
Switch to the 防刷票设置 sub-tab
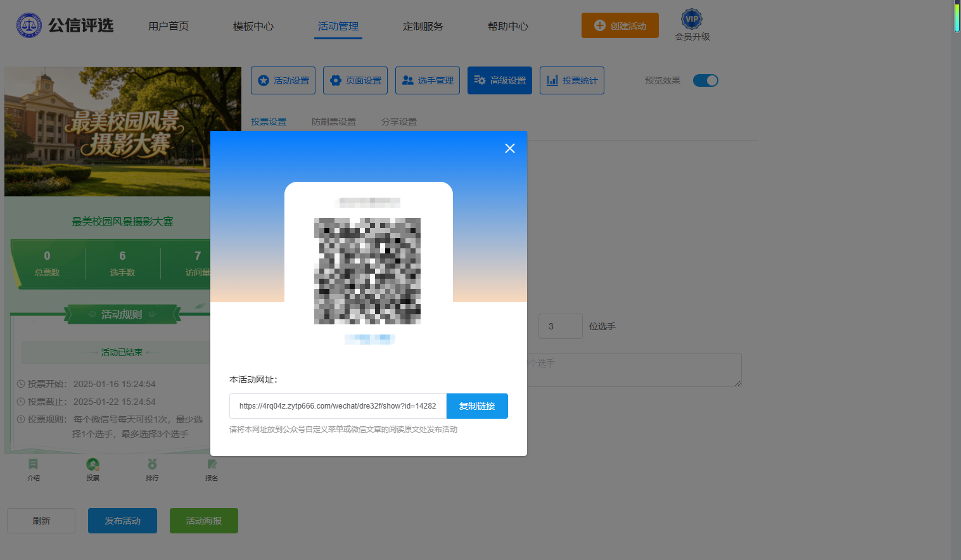pyautogui.click(x=334, y=122)
